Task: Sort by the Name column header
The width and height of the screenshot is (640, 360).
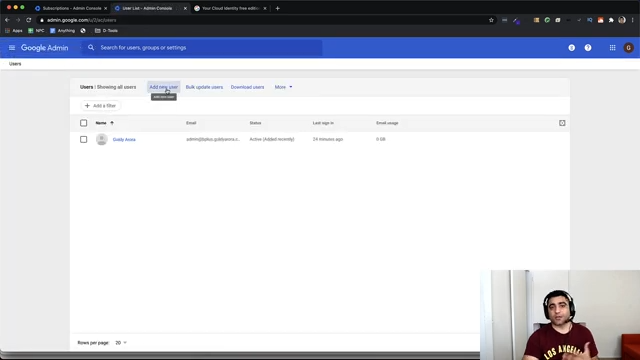Action: click(101, 123)
